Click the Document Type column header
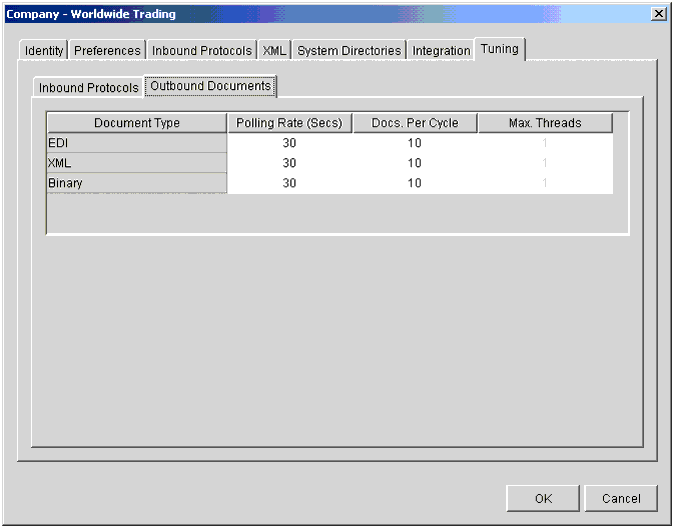This screenshot has height=527, width=678. 137,123
